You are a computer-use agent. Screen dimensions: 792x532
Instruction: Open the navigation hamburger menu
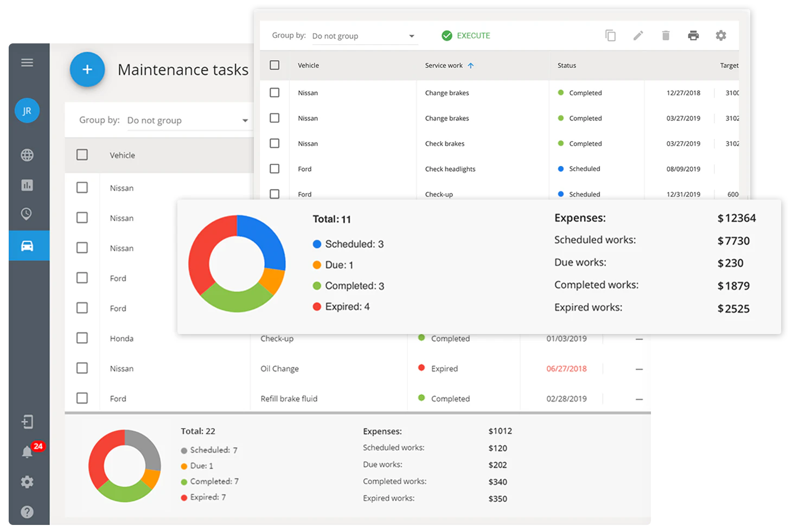click(27, 62)
